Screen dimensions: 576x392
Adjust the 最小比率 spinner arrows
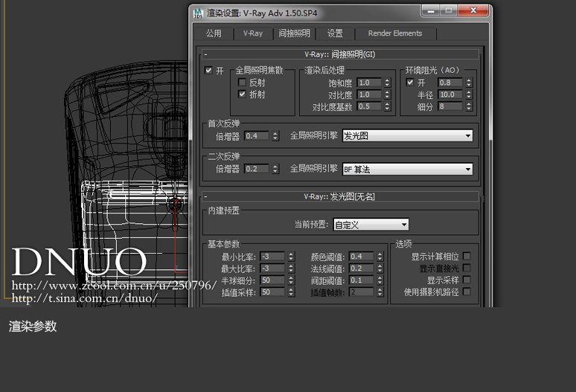click(291, 257)
